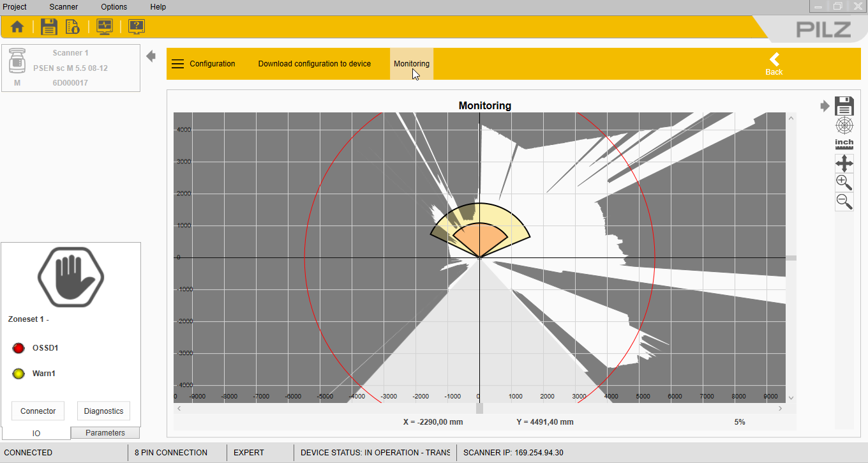
Task: Open the monitor diagnostics icon with the waveform
Action: [x=105, y=27]
